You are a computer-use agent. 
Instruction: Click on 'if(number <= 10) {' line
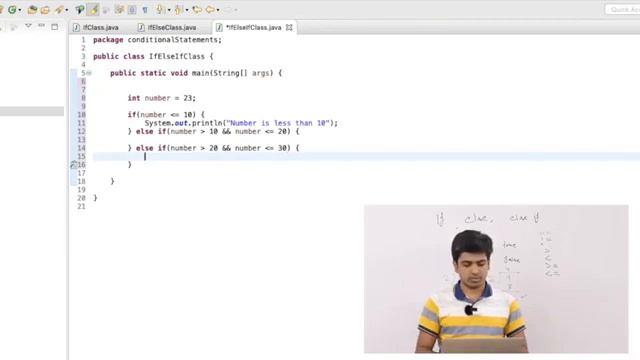click(x=166, y=115)
